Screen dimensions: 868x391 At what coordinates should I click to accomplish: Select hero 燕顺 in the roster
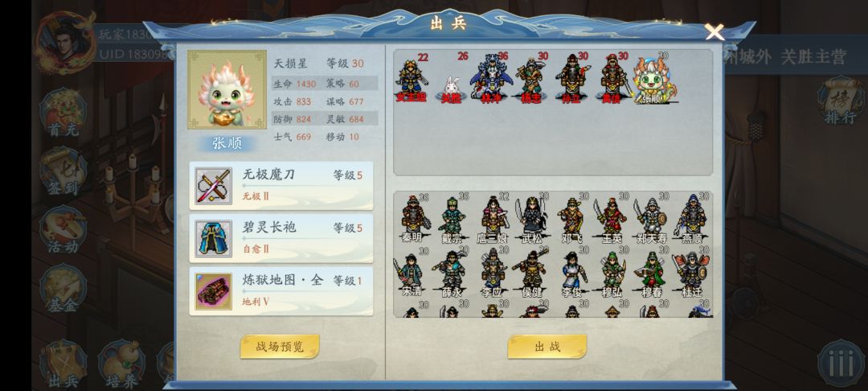(x=691, y=218)
